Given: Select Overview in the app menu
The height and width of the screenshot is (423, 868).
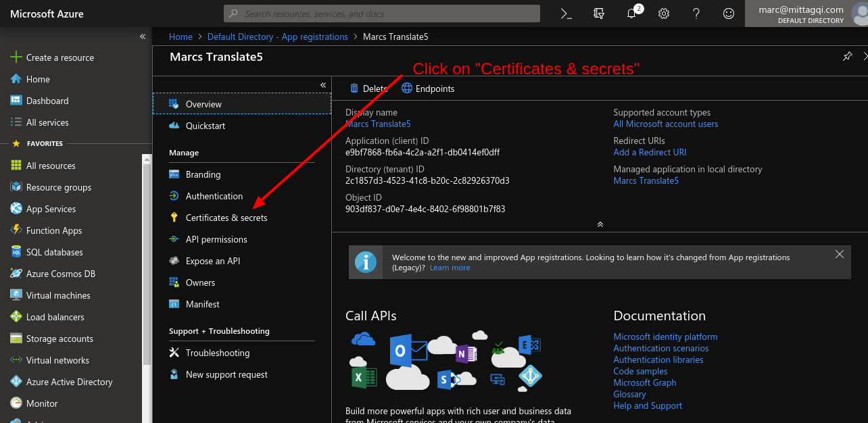Looking at the screenshot, I should point(242,104).
